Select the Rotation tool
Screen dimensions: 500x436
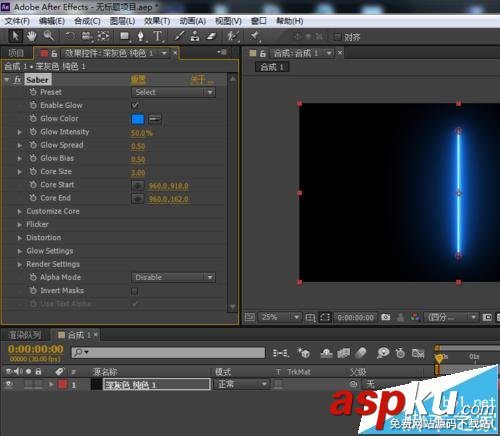tap(70, 36)
